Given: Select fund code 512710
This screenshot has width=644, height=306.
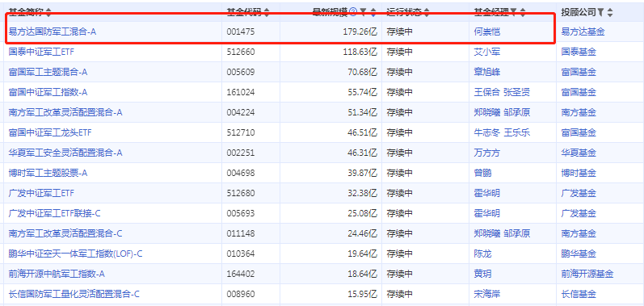Looking at the screenshot, I should 241,132.
